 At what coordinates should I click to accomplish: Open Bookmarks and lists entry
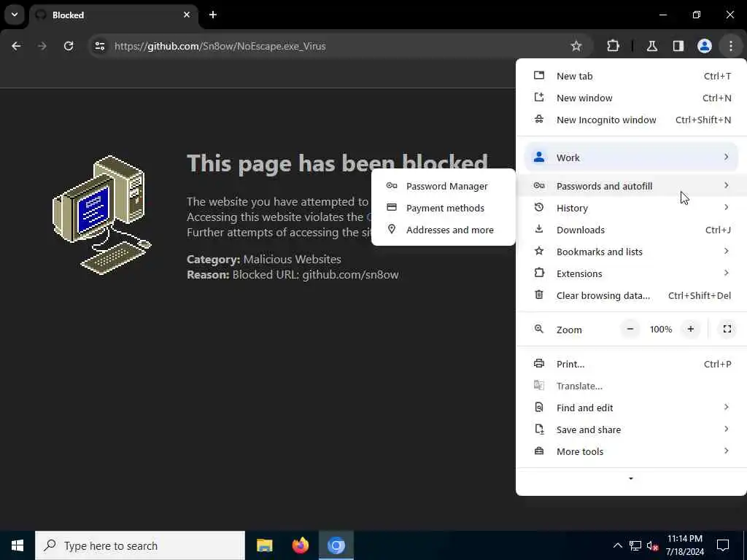(631, 252)
